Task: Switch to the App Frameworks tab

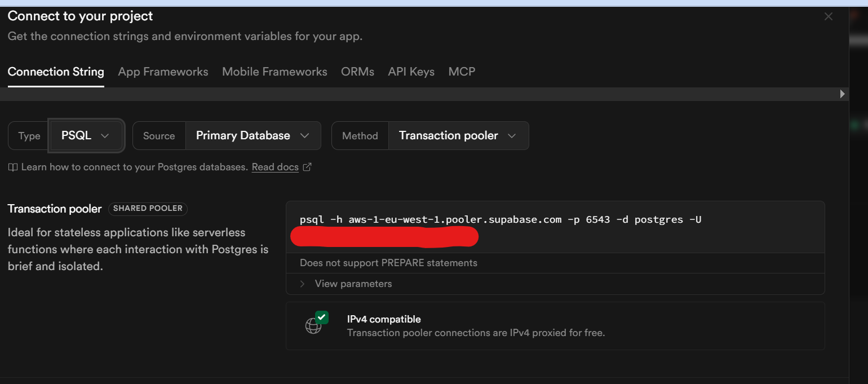Action: pyautogui.click(x=163, y=72)
